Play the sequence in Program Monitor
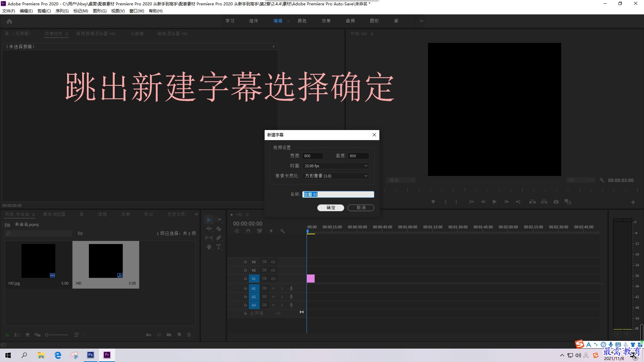The height and width of the screenshot is (362, 644). (494, 202)
